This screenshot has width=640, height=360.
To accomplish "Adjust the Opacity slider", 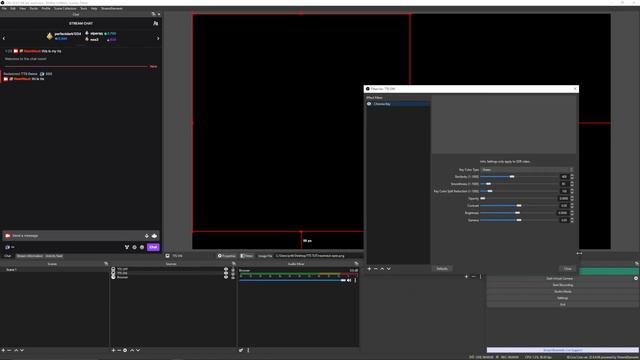I will [x=519, y=198].
